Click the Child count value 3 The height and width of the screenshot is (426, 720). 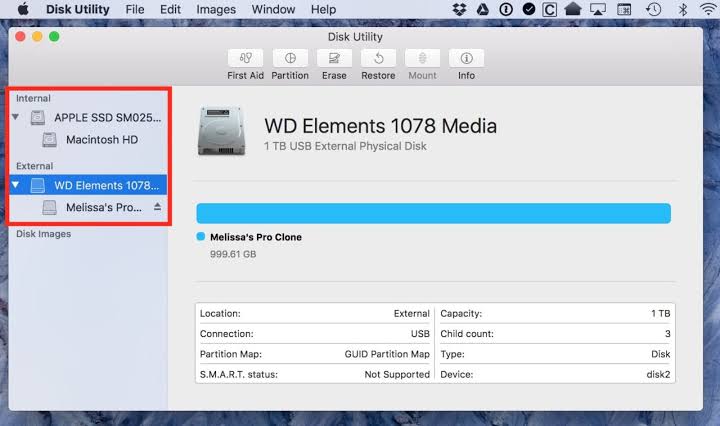(x=668, y=334)
